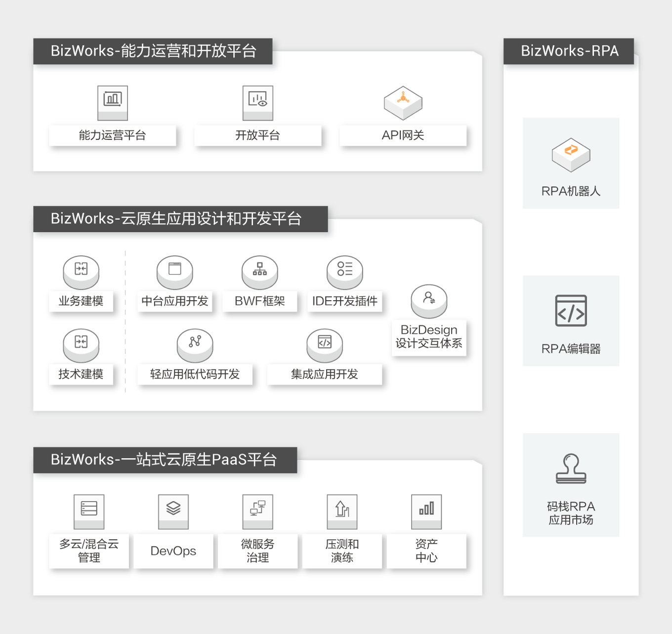The width and height of the screenshot is (672, 634).
Task: Select the BizWorks-RPA header
Action: tap(569, 51)
